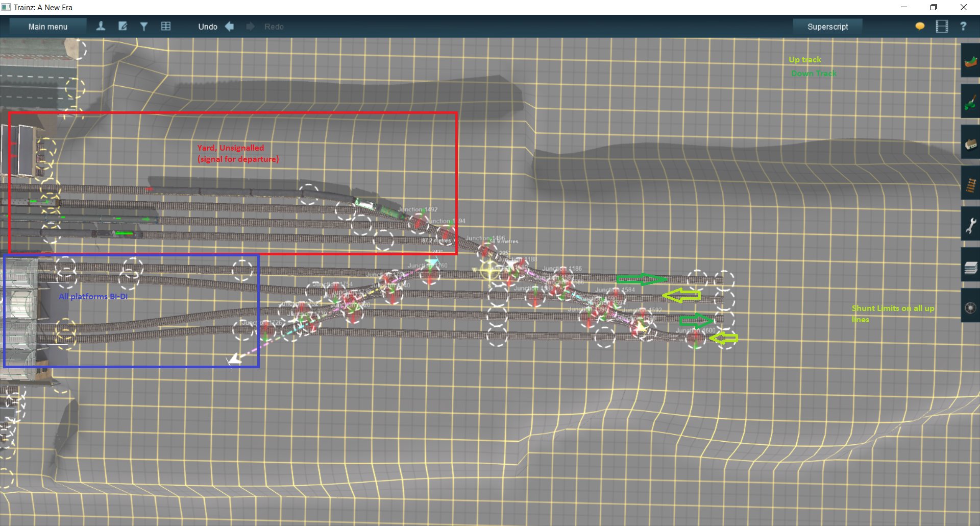The height and width of the screenshot is (526, 980).
Task: Select the Junction 1592 label
Action: tap(642, 310)
